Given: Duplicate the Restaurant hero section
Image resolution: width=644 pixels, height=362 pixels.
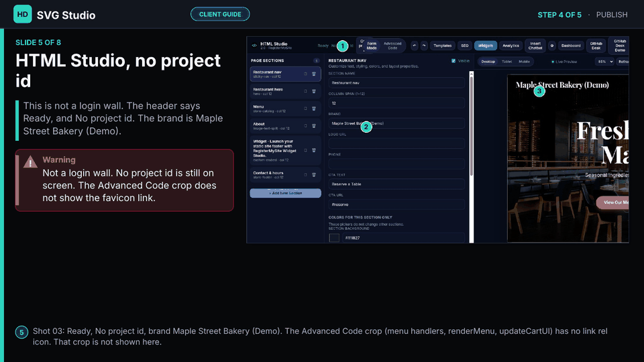Looking at the screenshot, I should [x=305, y=91].
